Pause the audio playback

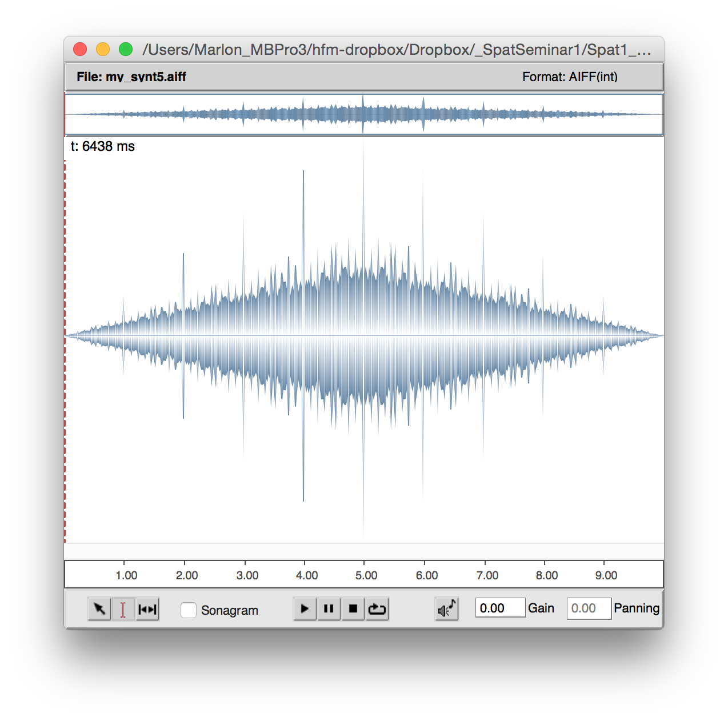(x=329, y=608)
